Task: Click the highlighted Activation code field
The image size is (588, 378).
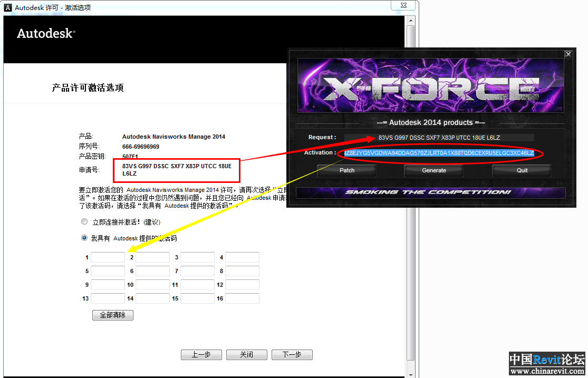Action: (x=439, y=153)
